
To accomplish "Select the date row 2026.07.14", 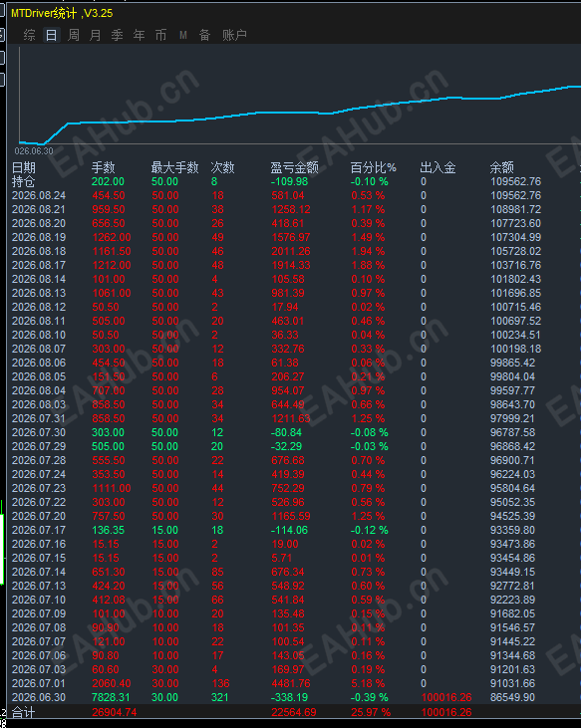I will click(x=39, y=572).
